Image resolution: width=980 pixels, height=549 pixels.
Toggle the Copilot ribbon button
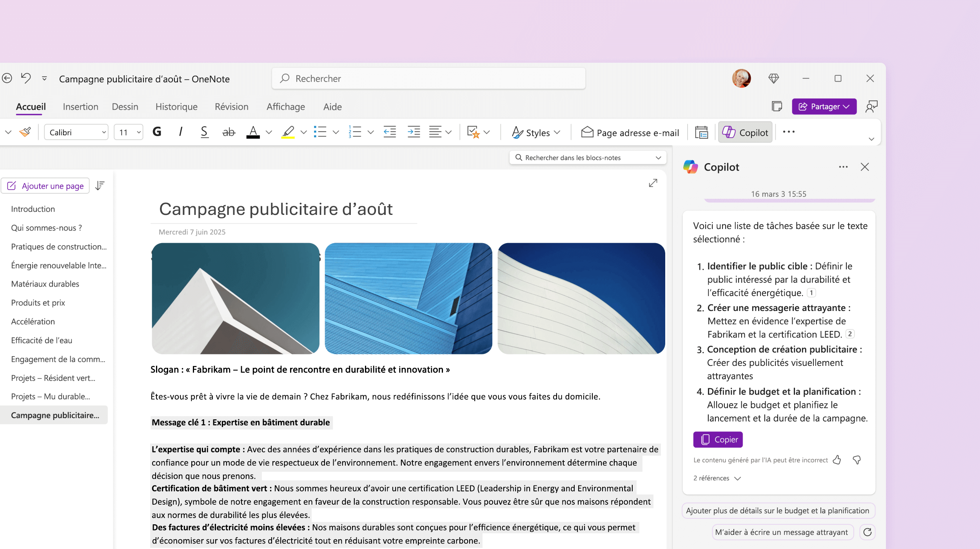tap(745, 133)
